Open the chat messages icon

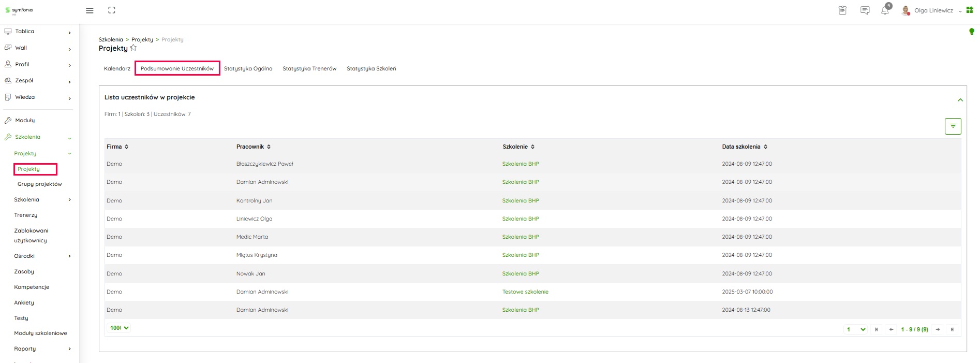(865, 10)
